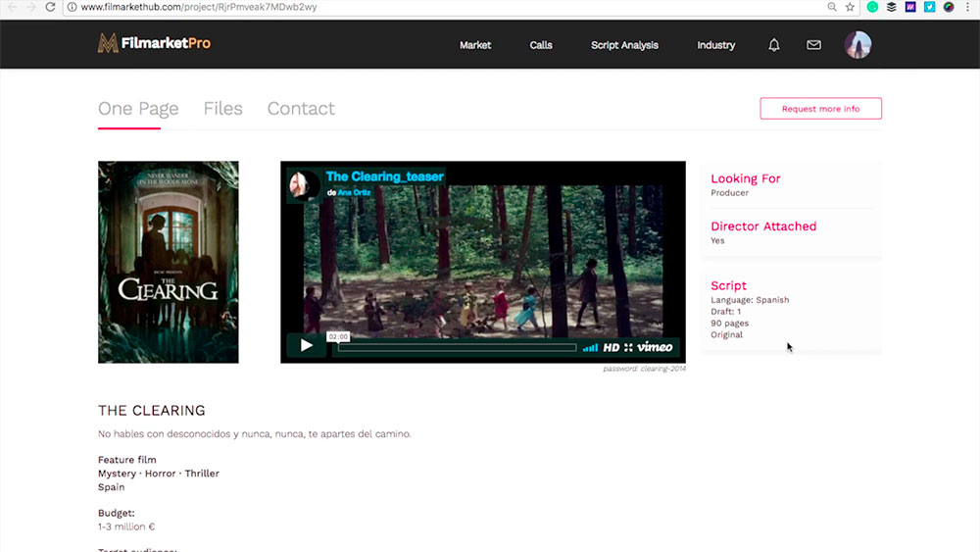Select the One Page tab
Viewport: 980px width, 552px height.
[138, 109]
